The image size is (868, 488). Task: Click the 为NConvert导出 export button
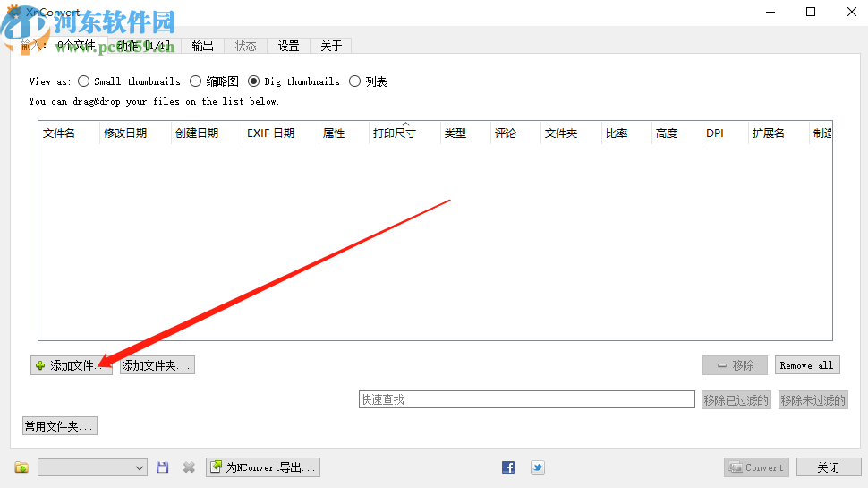coord(263,467)
